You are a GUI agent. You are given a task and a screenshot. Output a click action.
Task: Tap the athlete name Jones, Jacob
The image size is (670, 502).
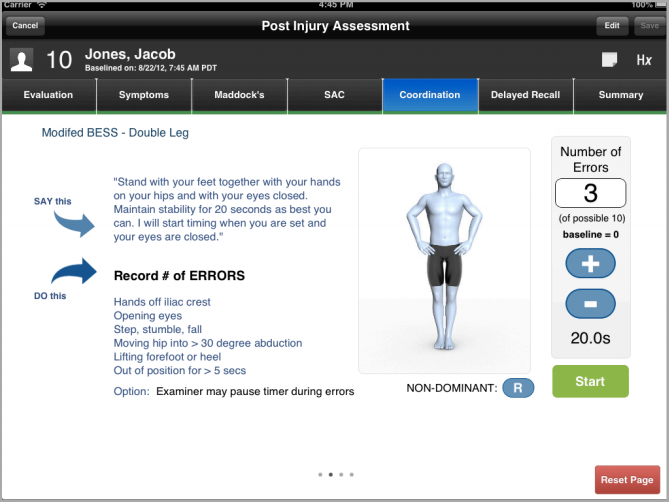(x=130, y=54)
